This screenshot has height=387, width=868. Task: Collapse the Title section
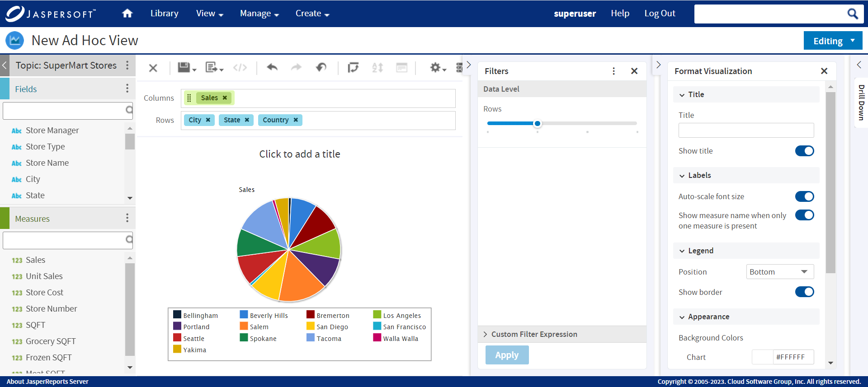coord(682,95)
